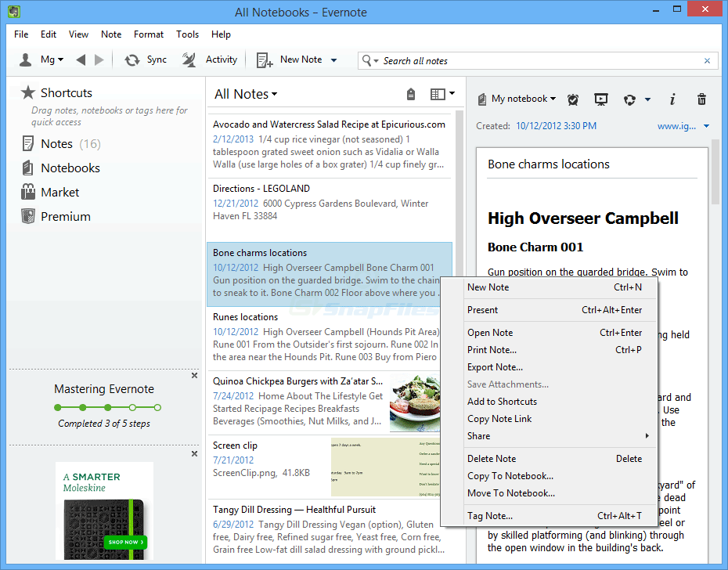Click the note list view layout icon
The height and width of the screenshot is (570, 728).
pyautogui.click(x=438, y=94)
